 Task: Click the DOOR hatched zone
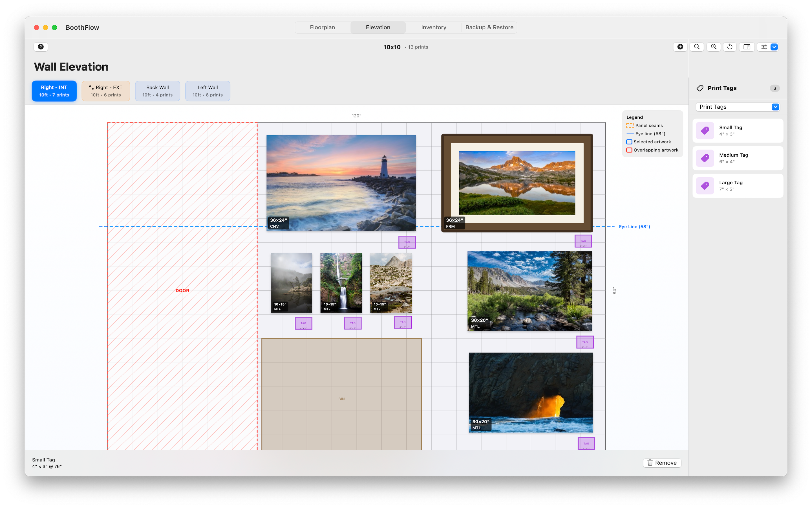tap(182, 286)
